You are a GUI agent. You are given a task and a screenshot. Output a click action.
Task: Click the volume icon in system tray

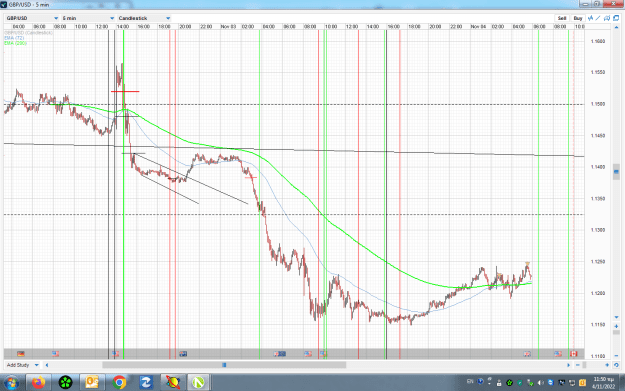pyautogui.click(x=540, y=383)
